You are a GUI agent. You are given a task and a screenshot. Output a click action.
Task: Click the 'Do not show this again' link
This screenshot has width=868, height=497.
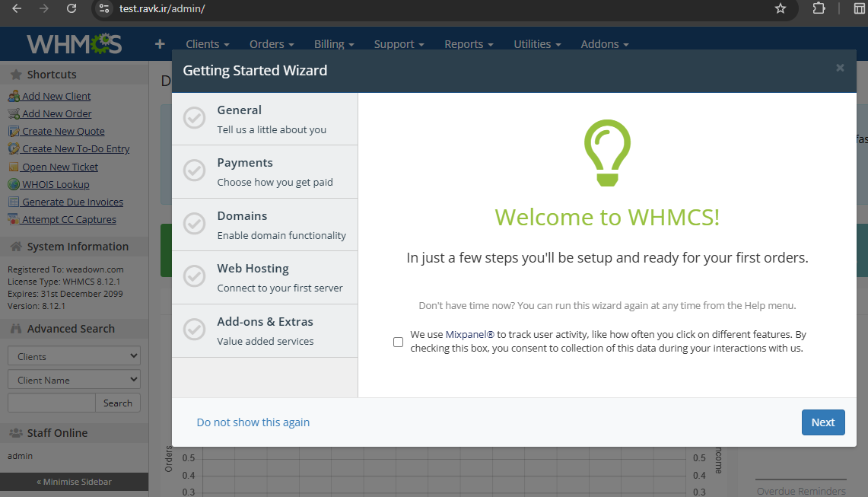pos(253,422)
